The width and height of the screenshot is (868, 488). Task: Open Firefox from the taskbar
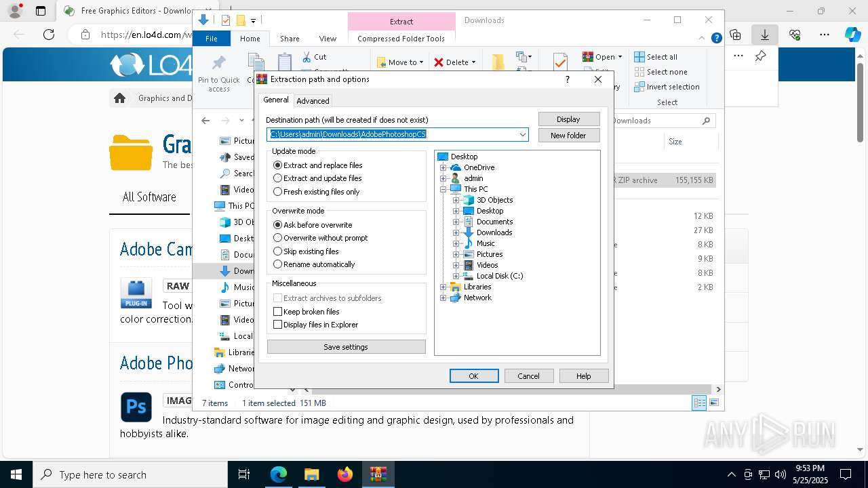pos(345,474)
